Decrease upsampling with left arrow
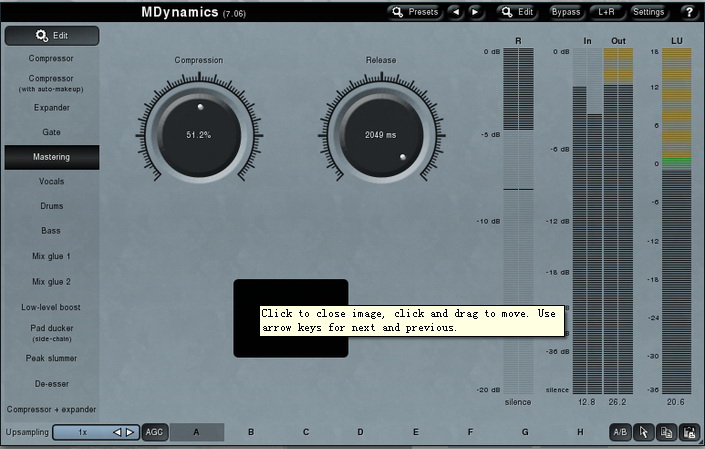The height and width of the screenshot is (449, 705). tap(117, 432)
